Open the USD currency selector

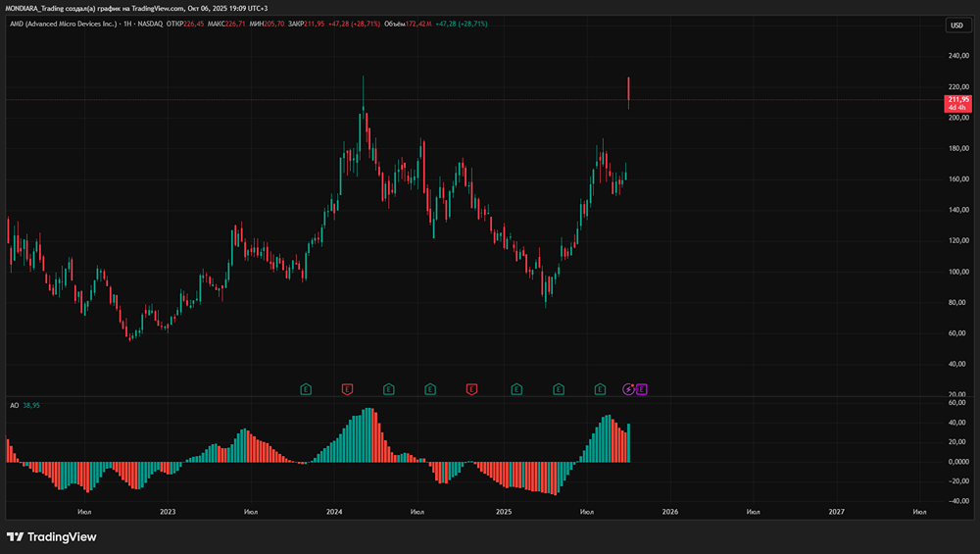[957, 25]
